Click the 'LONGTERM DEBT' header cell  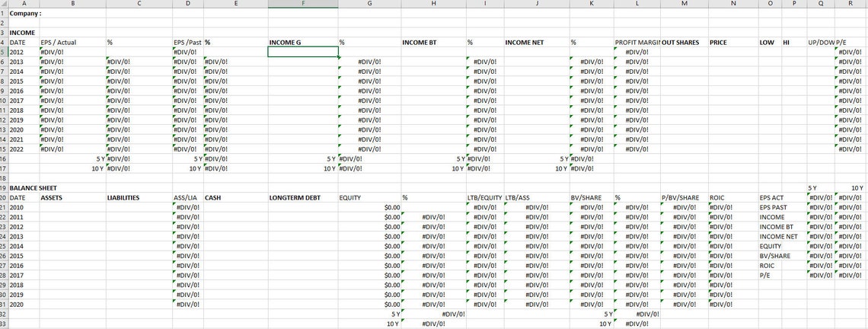(303, 198)
